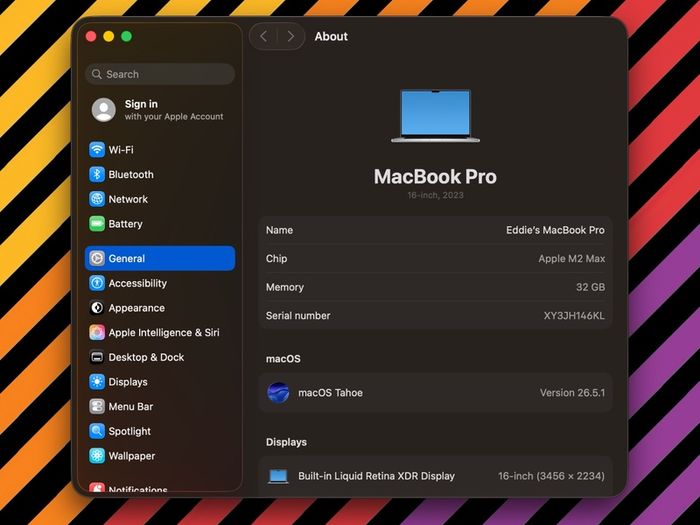
Task: Click the 16-inch (3456 × 2234) resolution
Action: 551,476
